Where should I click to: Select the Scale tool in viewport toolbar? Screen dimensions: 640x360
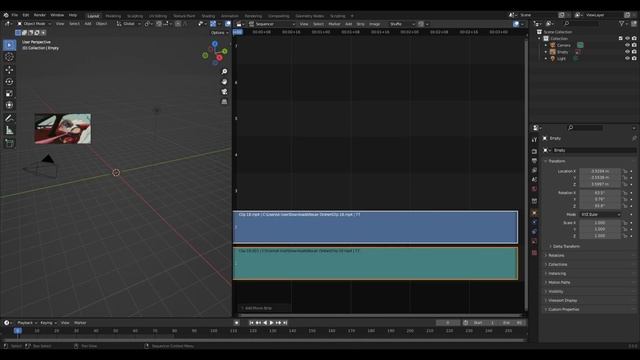[9, 93]
